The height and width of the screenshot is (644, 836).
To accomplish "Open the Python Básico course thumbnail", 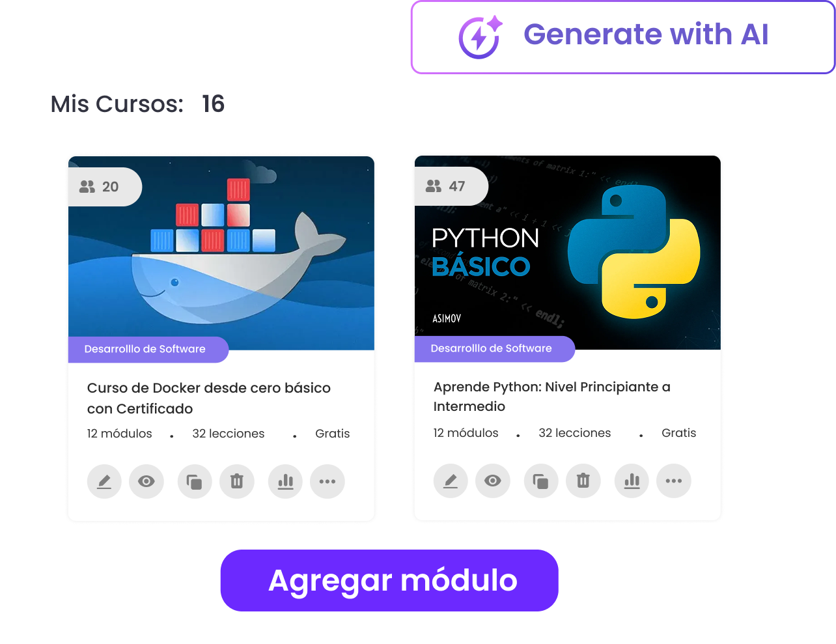I will coord(568,253).
